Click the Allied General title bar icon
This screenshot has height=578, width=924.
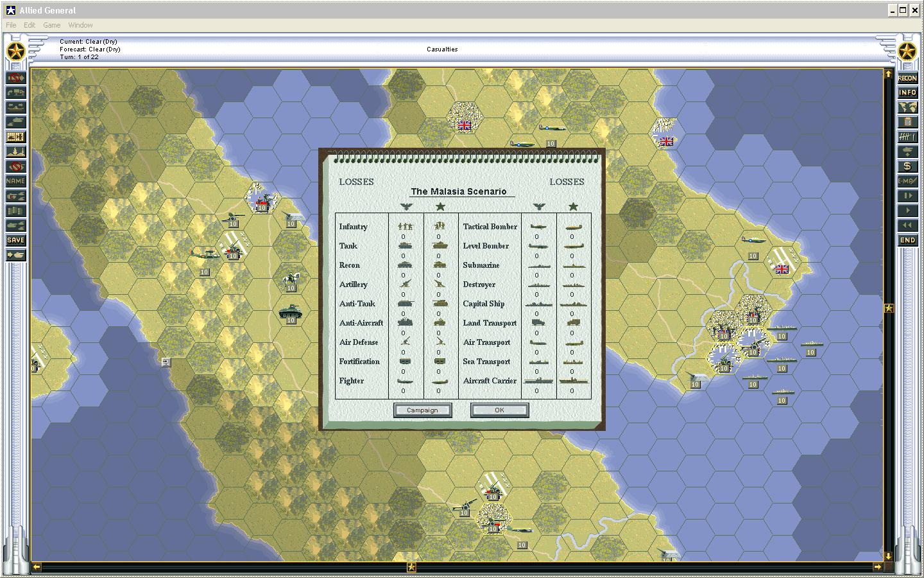[x=11, y=10]
